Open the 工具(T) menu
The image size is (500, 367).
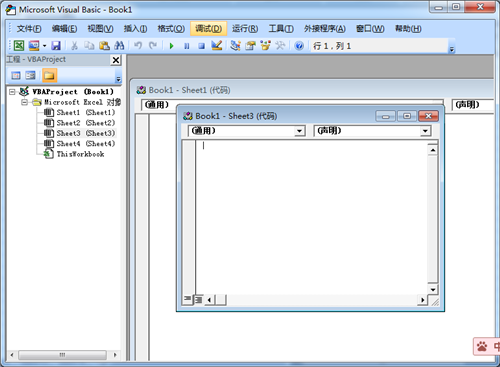pos(281,29)
